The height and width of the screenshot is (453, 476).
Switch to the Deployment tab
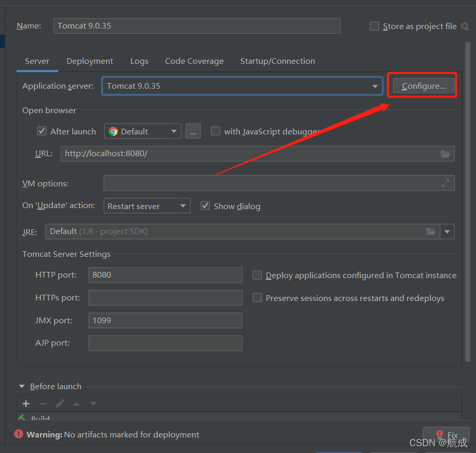[90, 61]
